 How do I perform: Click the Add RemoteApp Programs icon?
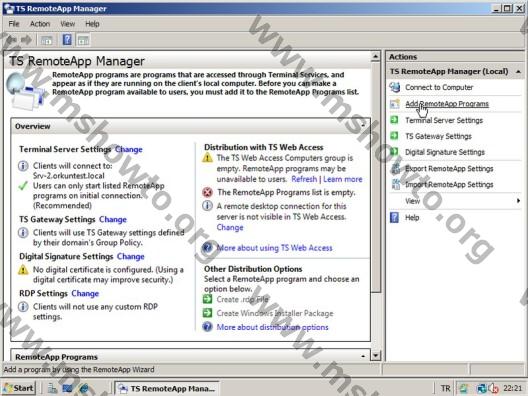point(395,104)
